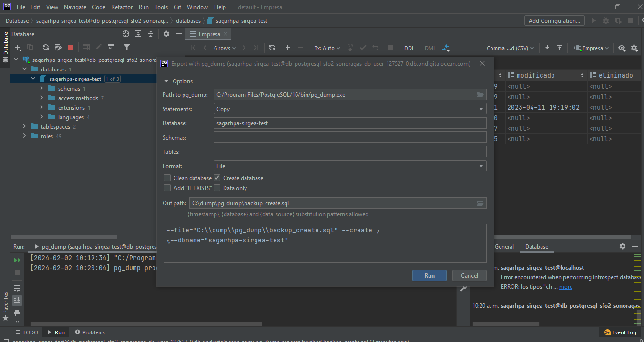Click the print icon in Run panel
Viewport: 644px width, 342px height.
pos(17,313)
